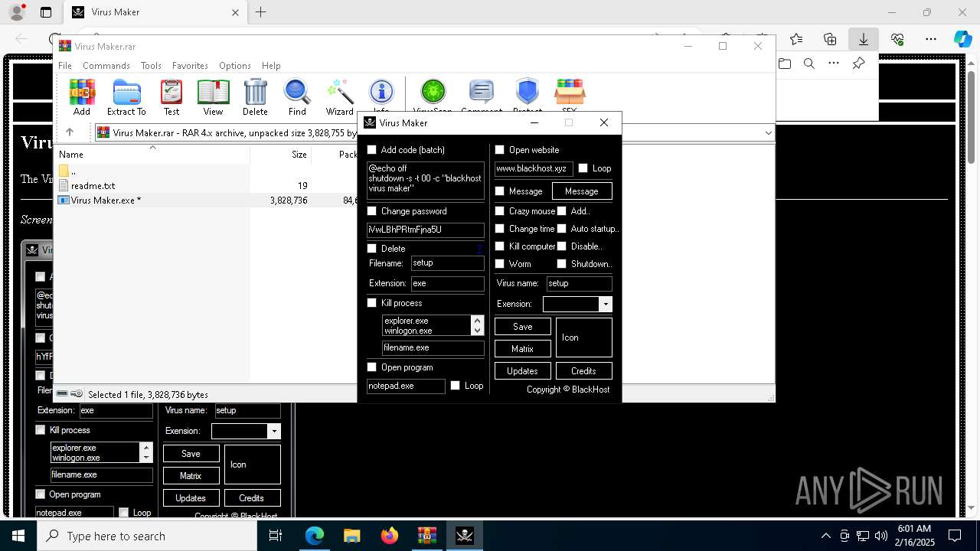The image size is (980, 551).
Task: Click the Virus name field in dialog
Action: click(x=580, y=283)
